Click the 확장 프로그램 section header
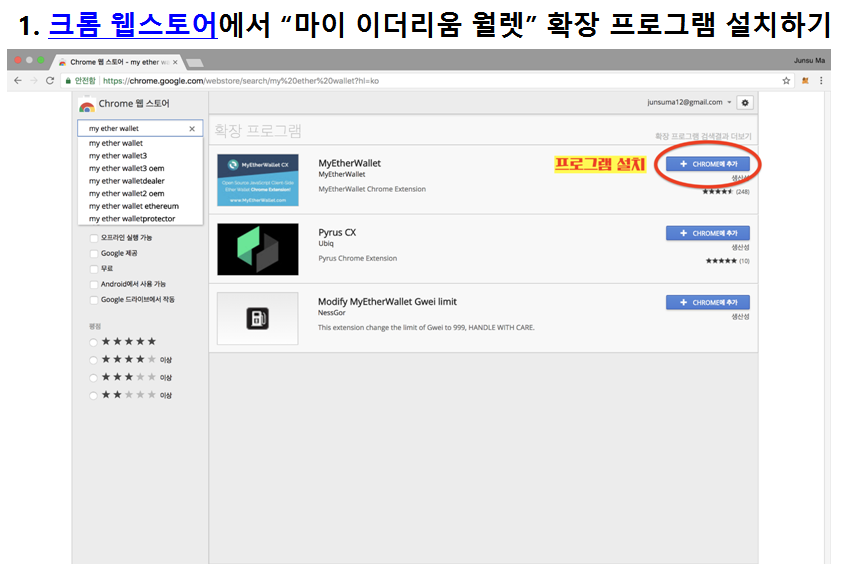Screen dimensions: 862x565 (257, 131)
